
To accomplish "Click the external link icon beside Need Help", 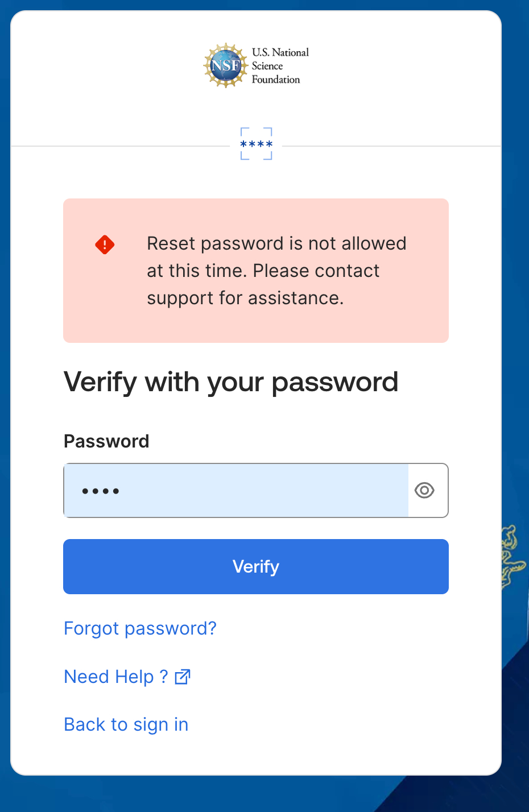I will (183, 677).
